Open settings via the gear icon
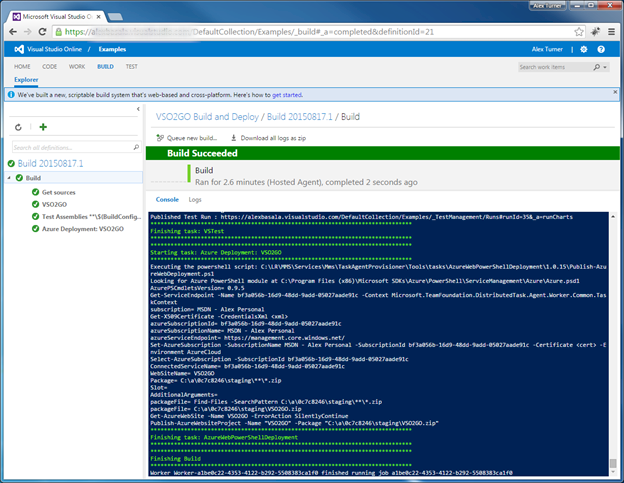The width and height of the screenshot is (624, 483). 584,49
